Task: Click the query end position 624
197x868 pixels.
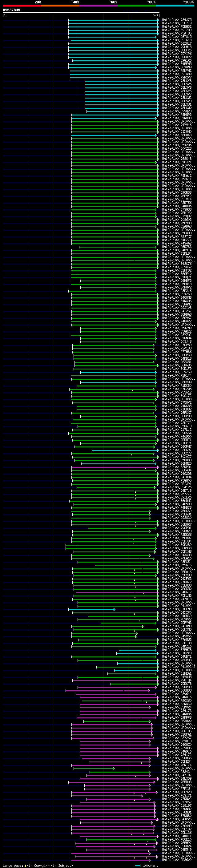Action: [155, 15]
